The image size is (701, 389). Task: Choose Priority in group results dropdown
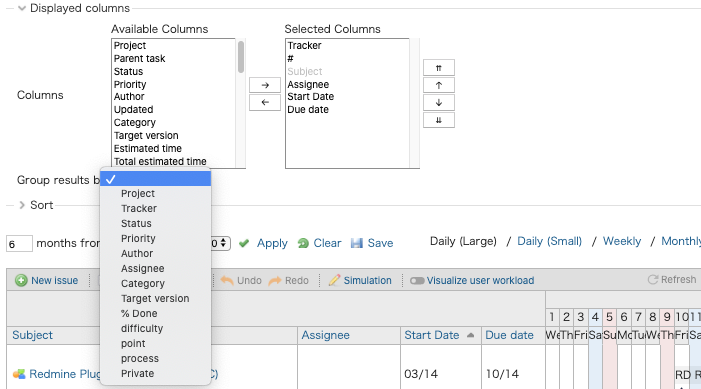[138, 238]
